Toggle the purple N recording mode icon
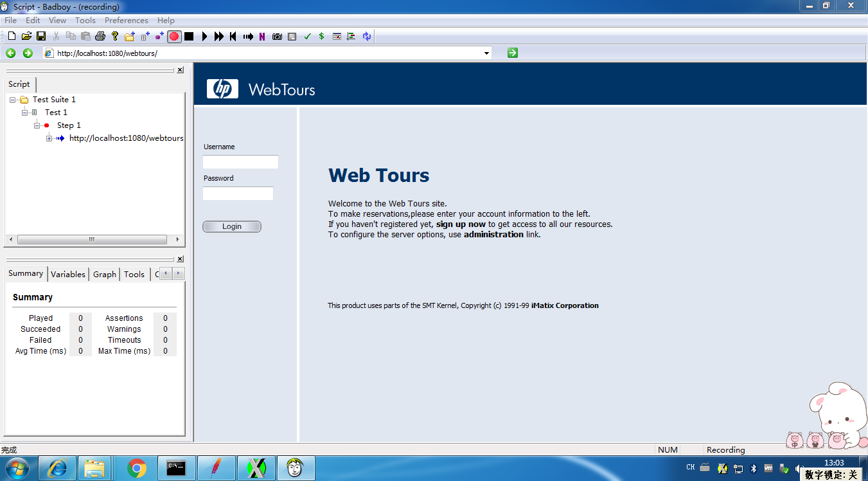The image size is (868, 481). (x=262, y=37)
